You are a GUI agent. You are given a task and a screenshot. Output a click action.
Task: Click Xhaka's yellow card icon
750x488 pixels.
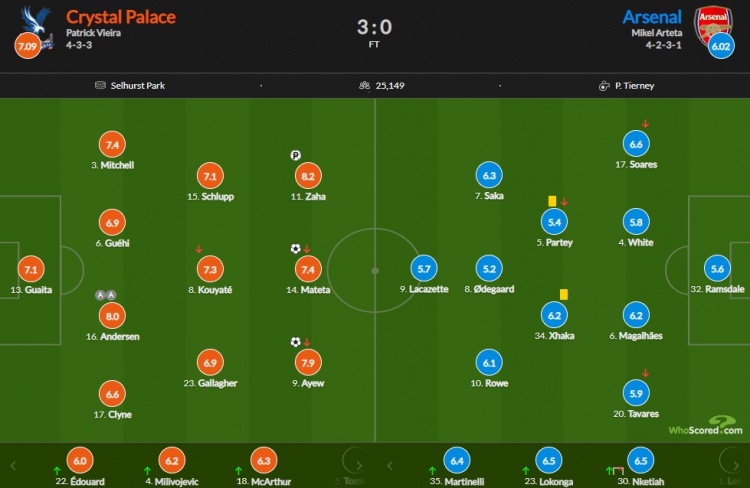click(564, 294)
